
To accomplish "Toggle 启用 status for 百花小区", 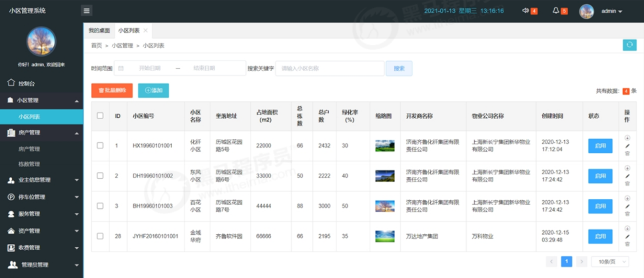I will (600, 206).
